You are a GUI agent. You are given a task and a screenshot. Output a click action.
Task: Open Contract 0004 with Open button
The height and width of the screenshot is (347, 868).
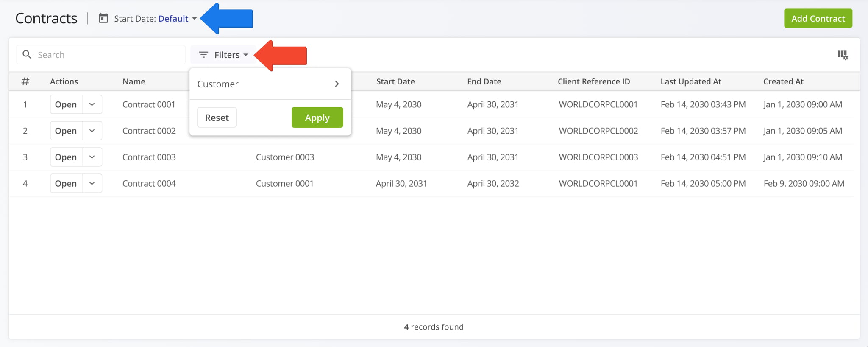click(x=66, y=183)
